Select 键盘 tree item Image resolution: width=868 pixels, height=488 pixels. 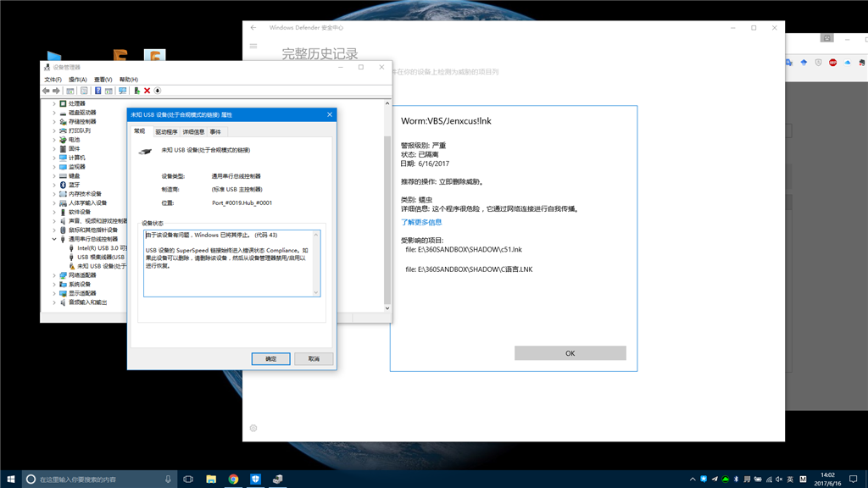(70, 176)
